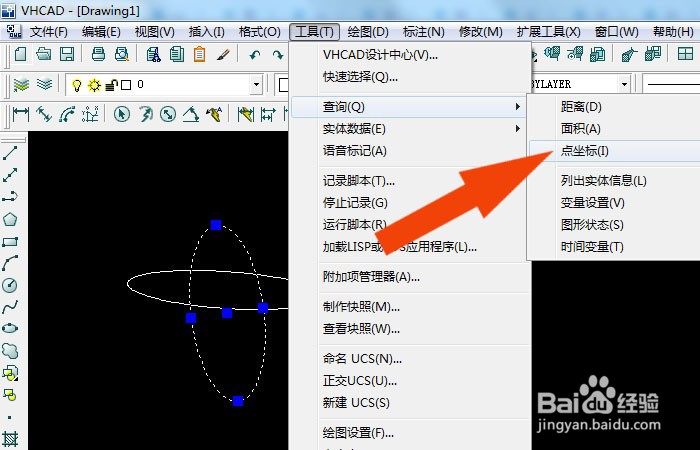This screenshot has width=700, height=450.
Task: Expand the layer selection dropdown
Action: click(256, 84)
